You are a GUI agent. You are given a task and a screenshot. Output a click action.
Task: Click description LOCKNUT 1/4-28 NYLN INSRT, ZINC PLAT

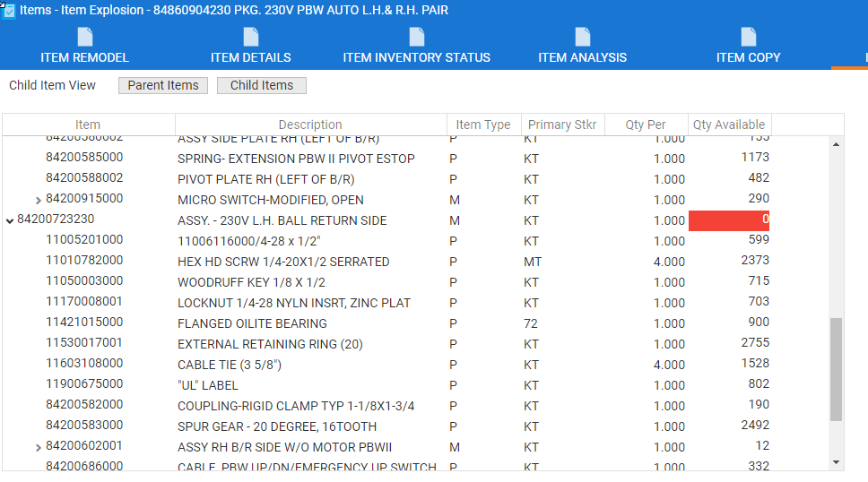pos(294,303)
